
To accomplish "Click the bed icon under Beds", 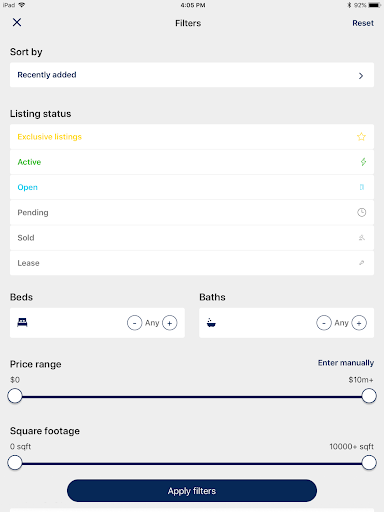I will (x=22, y=322).
